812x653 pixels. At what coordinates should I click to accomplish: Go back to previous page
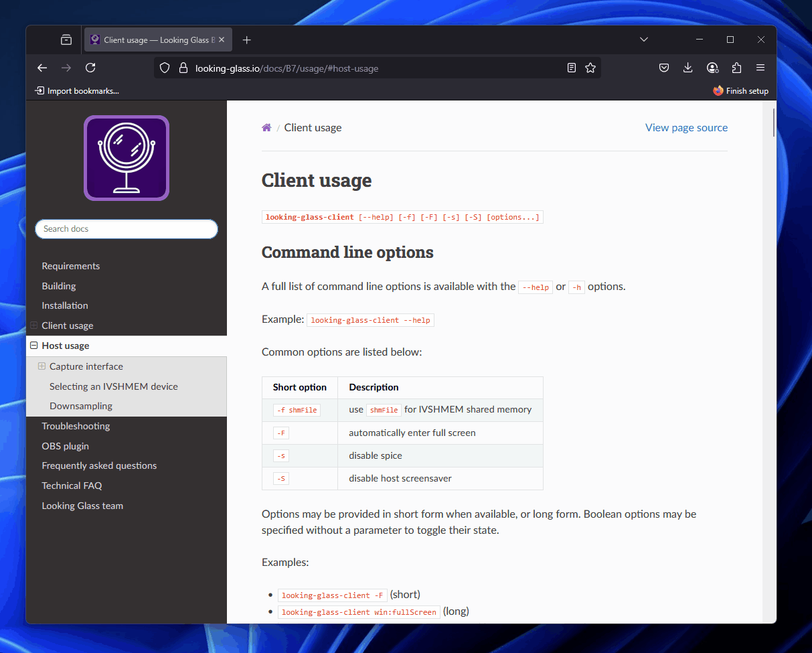coord(42,68)
